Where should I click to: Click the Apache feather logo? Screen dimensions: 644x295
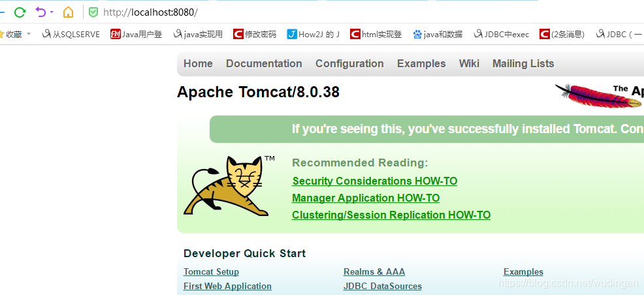pos(599,96)
